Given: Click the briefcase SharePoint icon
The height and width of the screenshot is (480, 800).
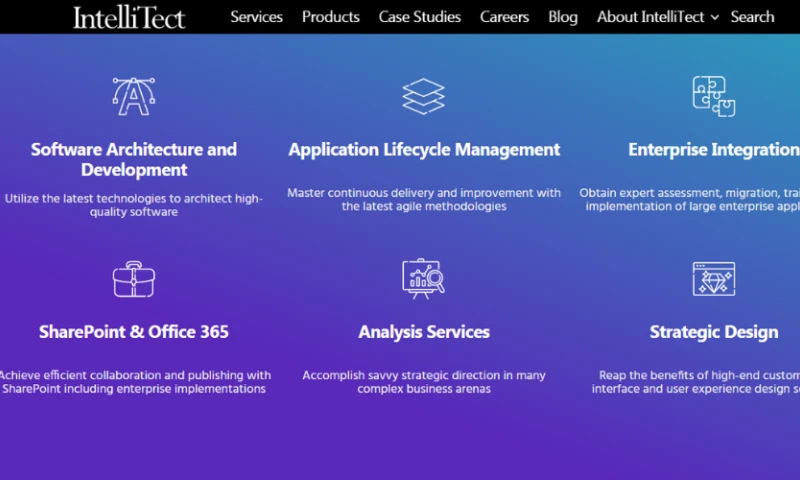Looking at the screenshot, I should 134,279.
